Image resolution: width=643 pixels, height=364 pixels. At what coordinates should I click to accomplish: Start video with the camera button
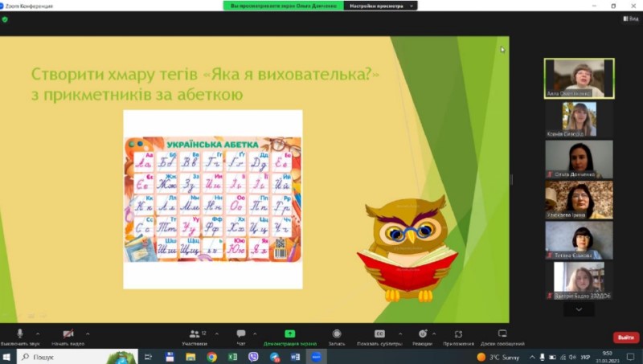tap(68, 334)
